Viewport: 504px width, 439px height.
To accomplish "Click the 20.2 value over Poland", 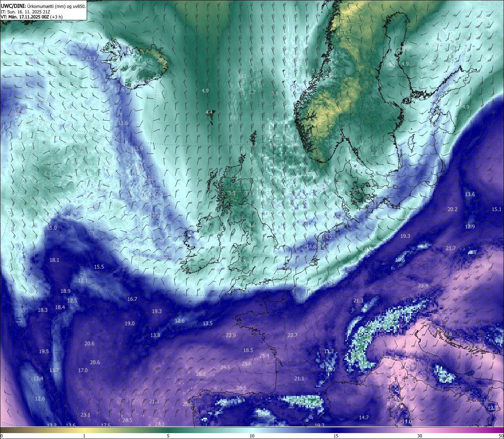I will click(452, 209).
